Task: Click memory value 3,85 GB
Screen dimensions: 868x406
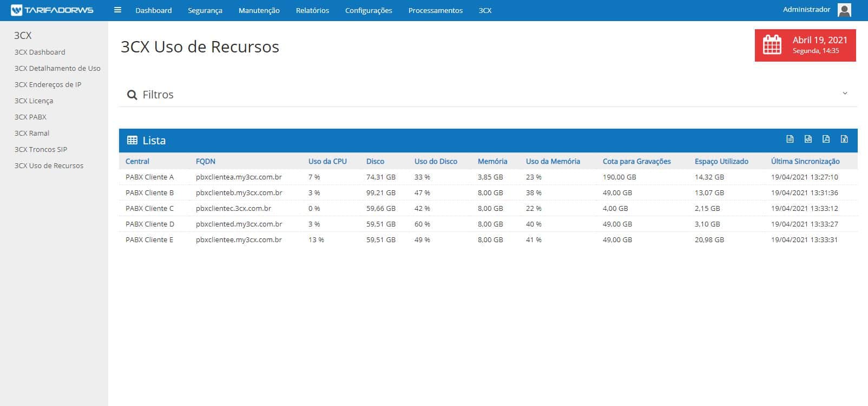Action: pos(490,177)
